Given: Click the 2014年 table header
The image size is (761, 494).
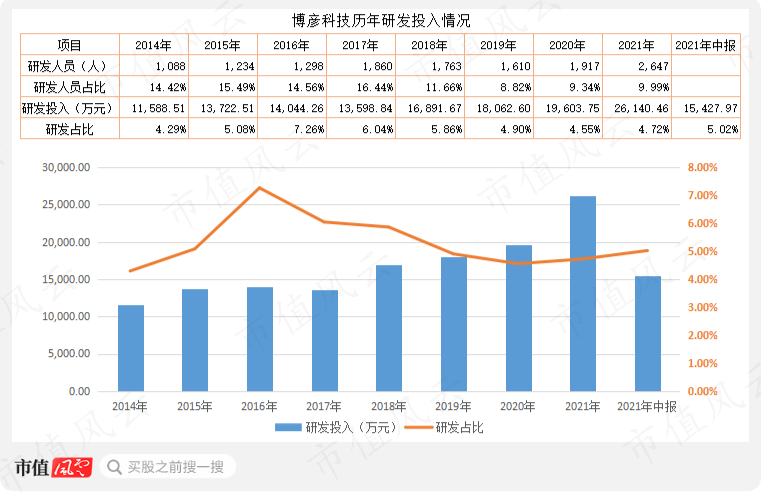Looking at the screenshot, I should (153, 45).
